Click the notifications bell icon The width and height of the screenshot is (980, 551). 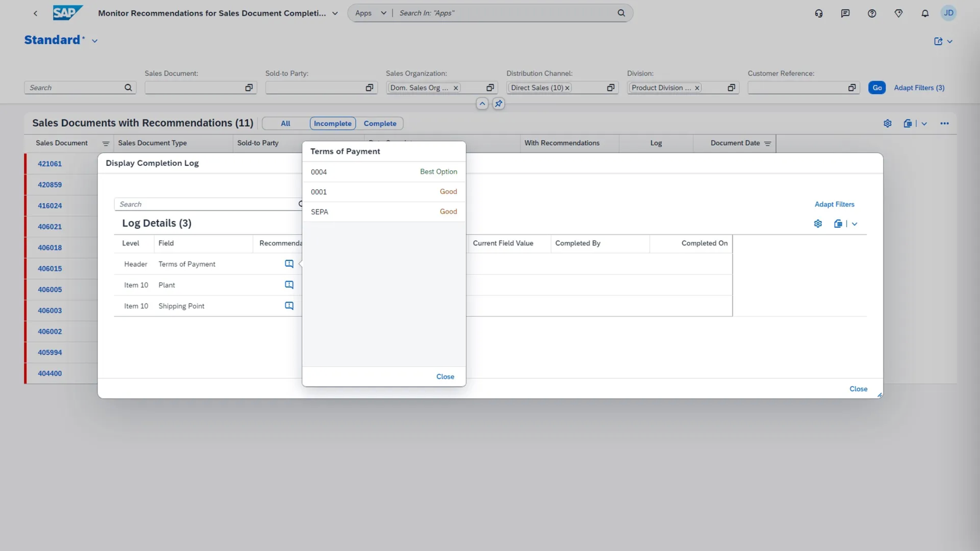[925, 13]
